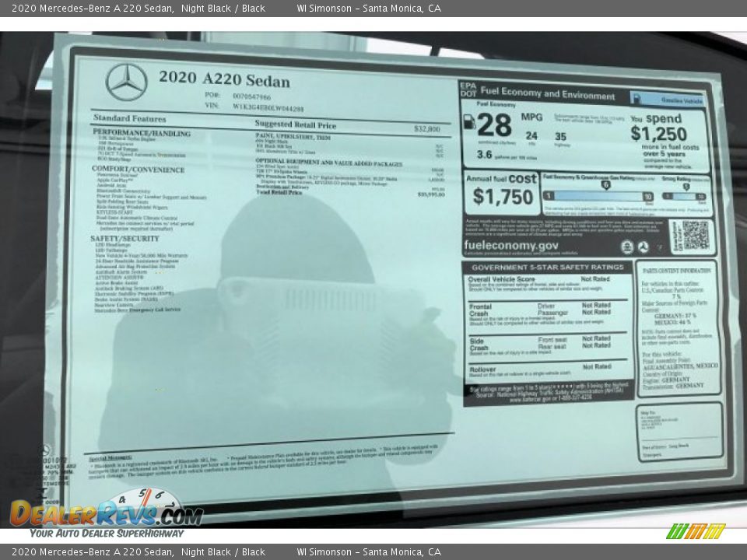
Task: Click the green and yellow WMM logo
Action: tap(695, 531)
